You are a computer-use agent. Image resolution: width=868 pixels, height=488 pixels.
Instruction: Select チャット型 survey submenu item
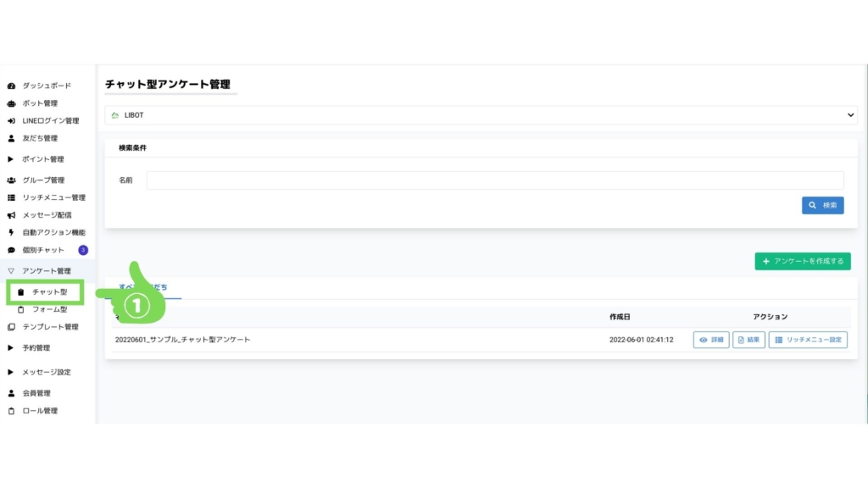tap(49, 292)
